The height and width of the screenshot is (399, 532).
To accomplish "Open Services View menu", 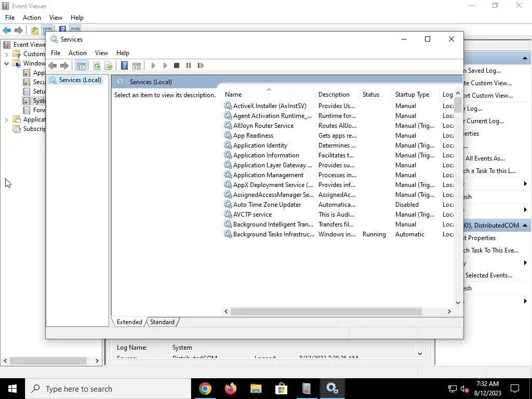I will 101,53.
